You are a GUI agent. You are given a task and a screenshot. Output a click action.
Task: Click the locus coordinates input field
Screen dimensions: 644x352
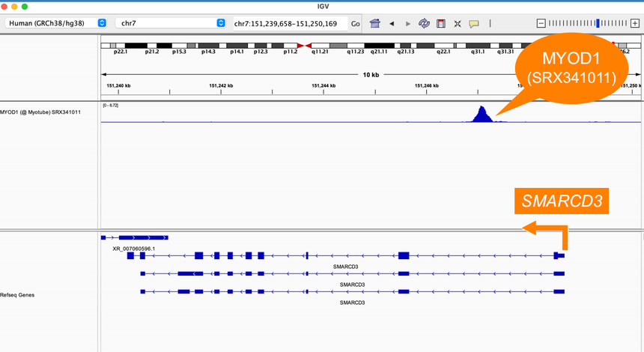click(x=288, y=23)
